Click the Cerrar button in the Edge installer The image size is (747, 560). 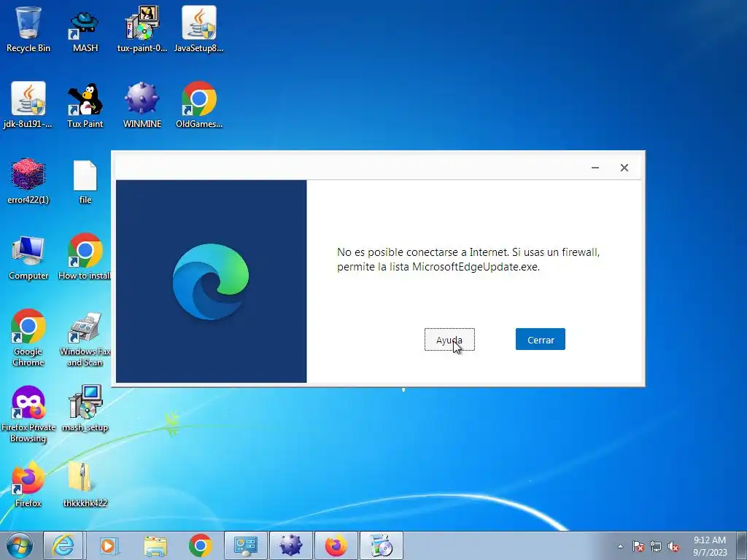click(541, 339)
